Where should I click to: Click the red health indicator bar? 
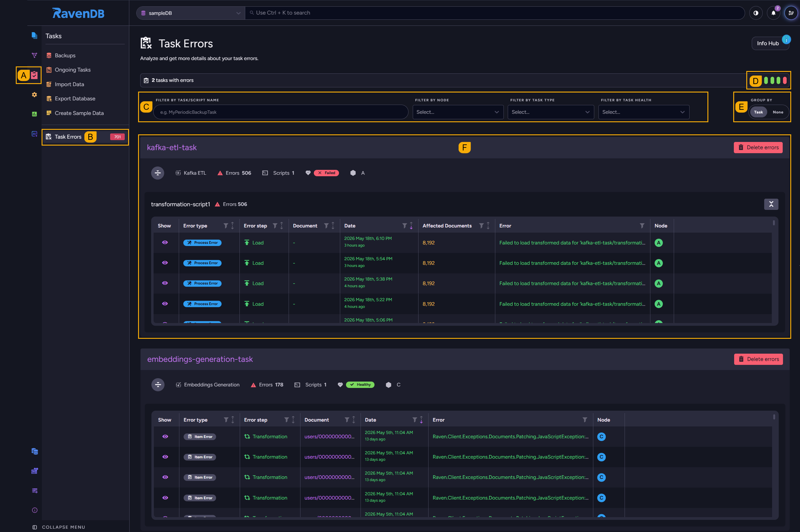[x=785, y=80]
